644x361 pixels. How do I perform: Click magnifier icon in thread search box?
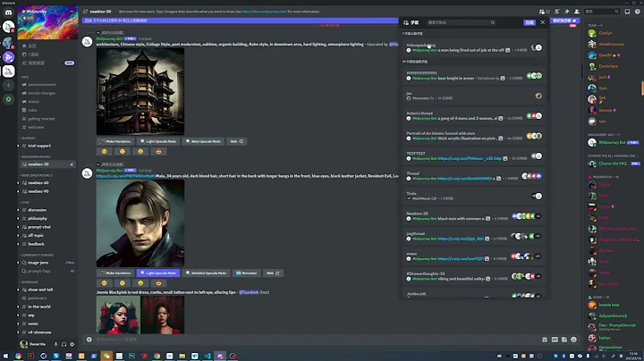pyautogui.click(x=493, y=22)
